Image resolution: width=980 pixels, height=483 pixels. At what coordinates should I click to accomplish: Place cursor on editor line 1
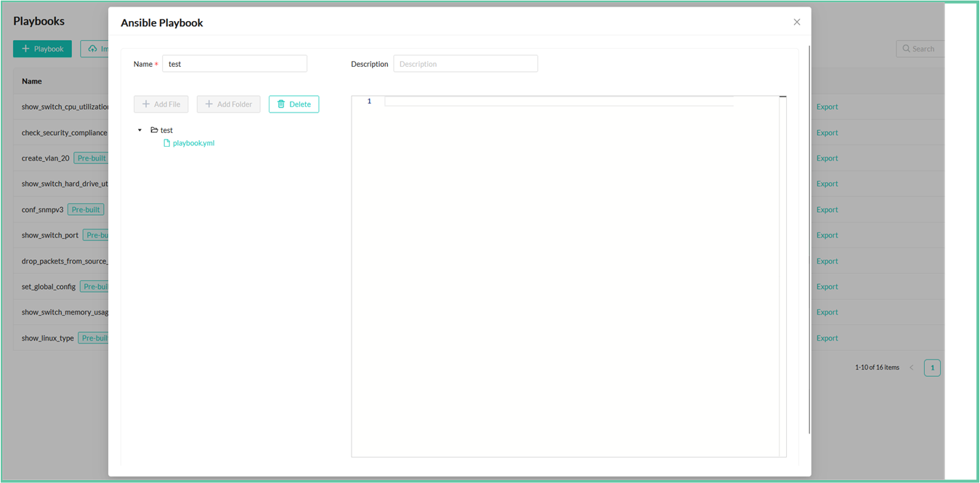[558, 102]
